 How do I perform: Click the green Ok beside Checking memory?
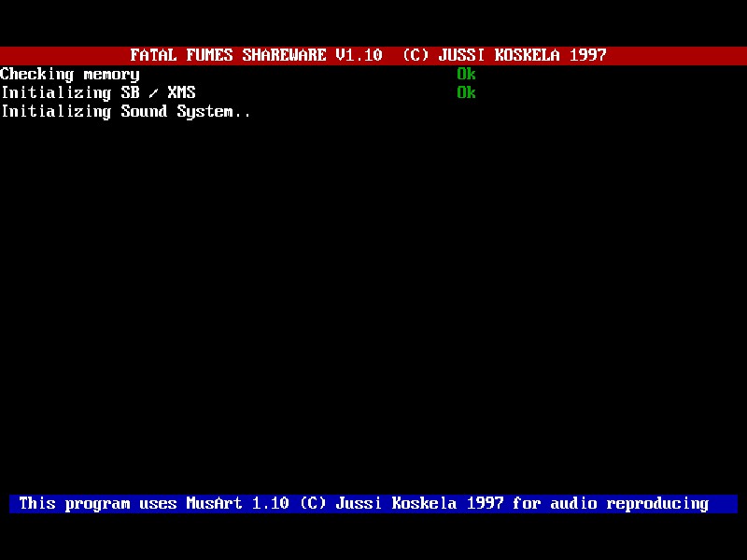[466, 74]
